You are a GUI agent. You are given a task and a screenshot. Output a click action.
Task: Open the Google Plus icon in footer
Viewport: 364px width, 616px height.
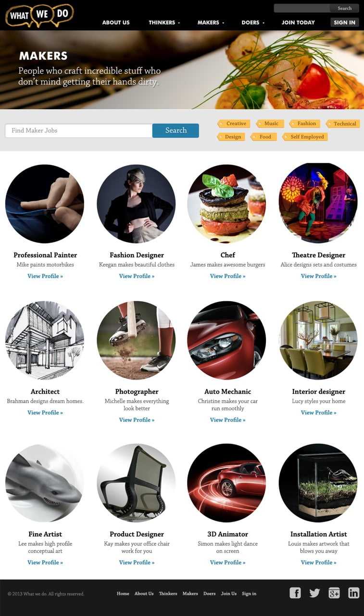(x=334, y=593)
